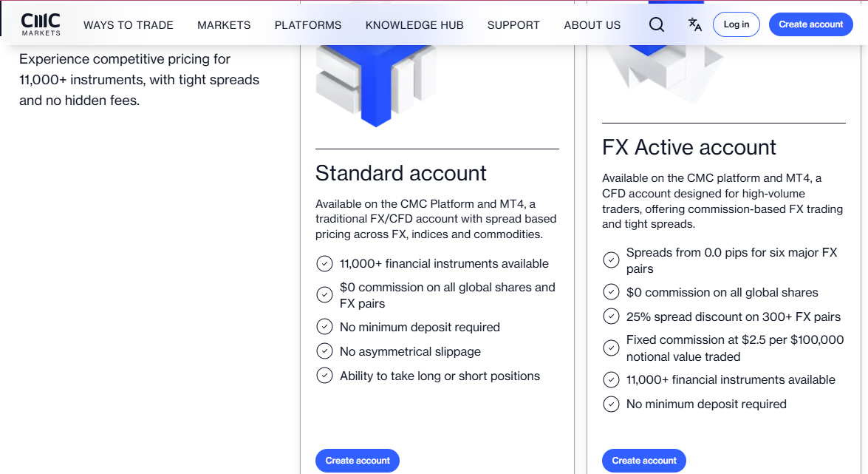Image resolution: width=868 pixels, height=474 pixels.
Task: Click the ABOUT US navigation item
Action: [592, 24]
